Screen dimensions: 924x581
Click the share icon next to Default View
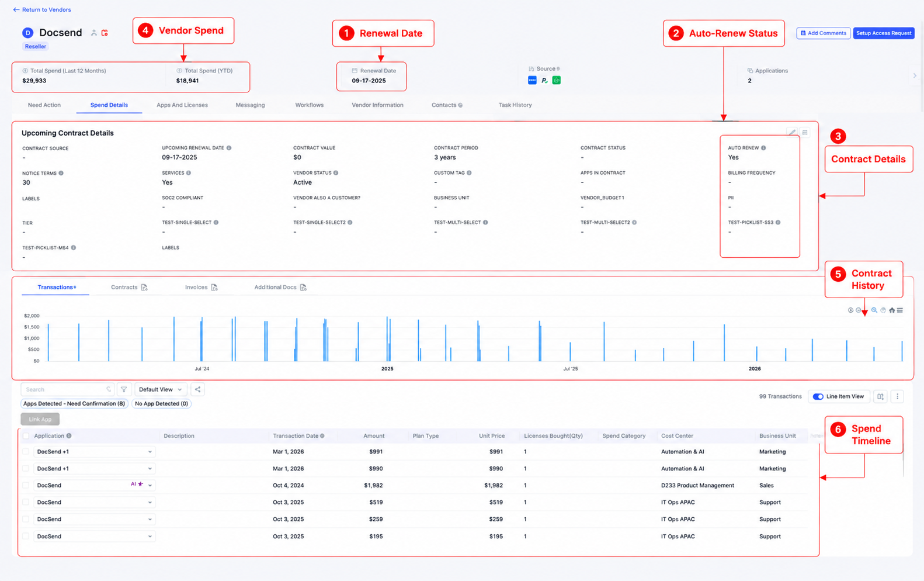[x=197, y=389]
